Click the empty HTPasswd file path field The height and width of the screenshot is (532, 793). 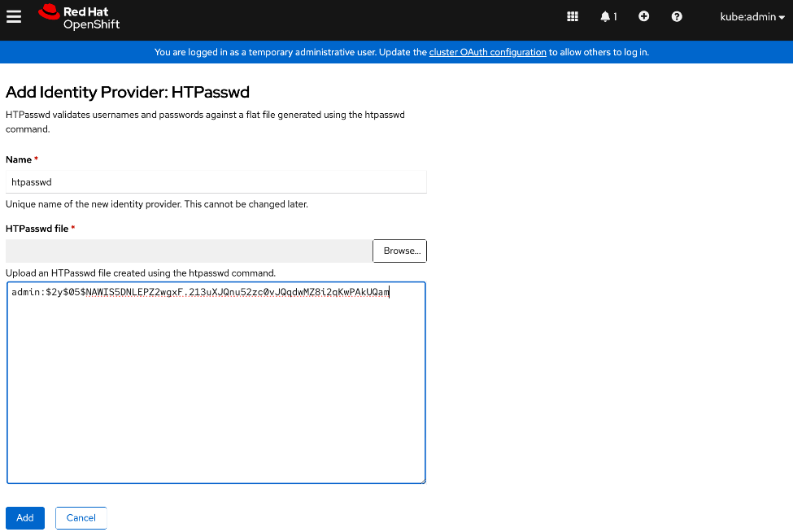tap(187, 251)
